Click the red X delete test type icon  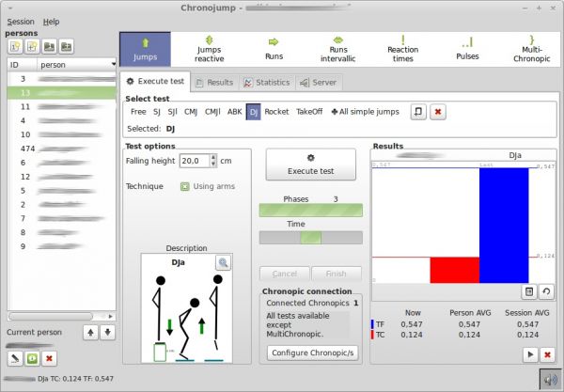point(438,112)
